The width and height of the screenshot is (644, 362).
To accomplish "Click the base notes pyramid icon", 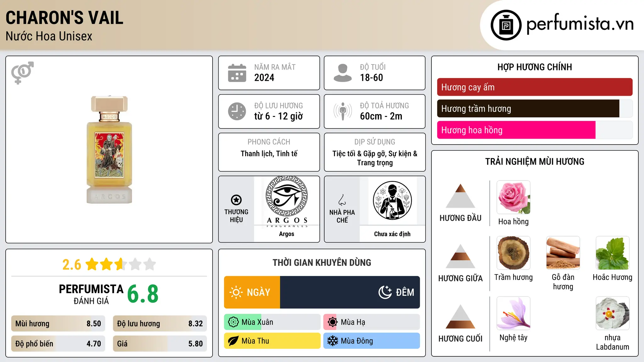I will click(460, 316).
